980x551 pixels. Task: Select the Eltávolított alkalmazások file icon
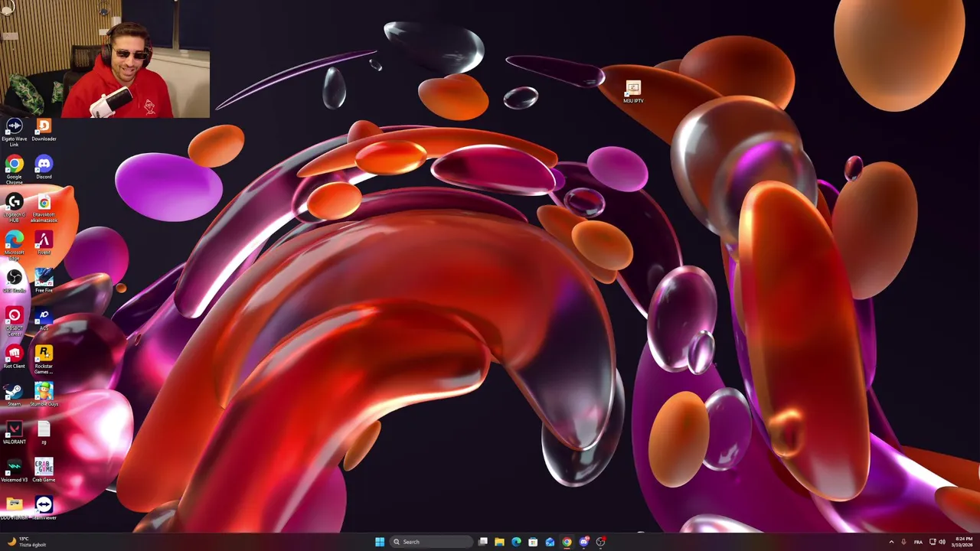pos(44,207)
